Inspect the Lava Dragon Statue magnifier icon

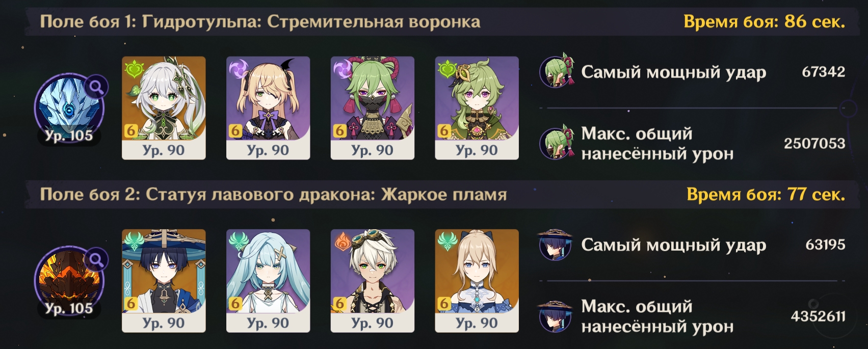coord(96,260)
